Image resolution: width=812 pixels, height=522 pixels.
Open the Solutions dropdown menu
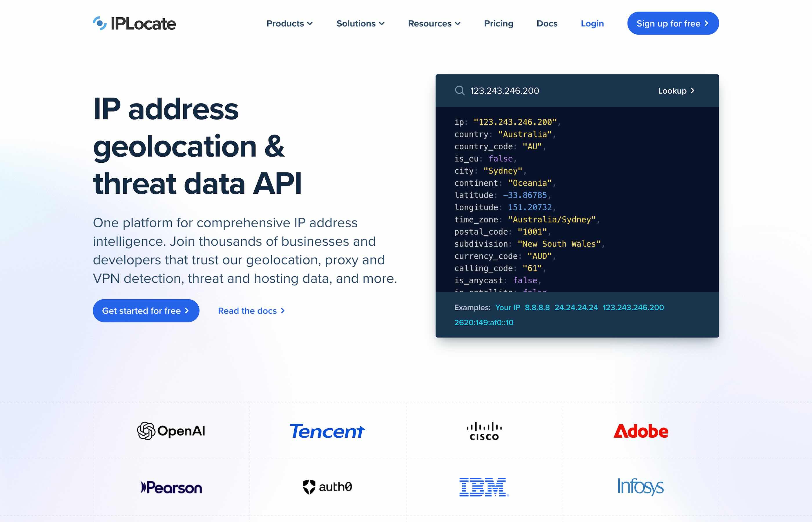point(360,23)
